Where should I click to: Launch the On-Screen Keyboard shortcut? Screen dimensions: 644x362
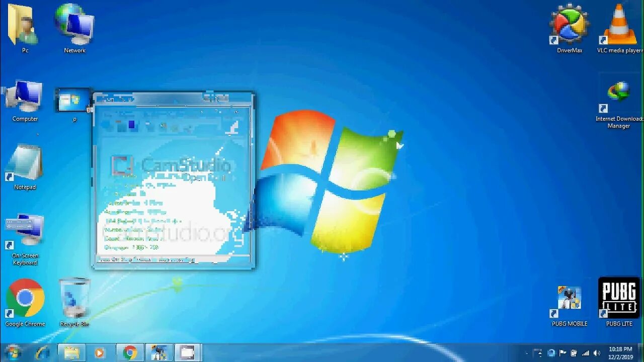click(25, 239)
